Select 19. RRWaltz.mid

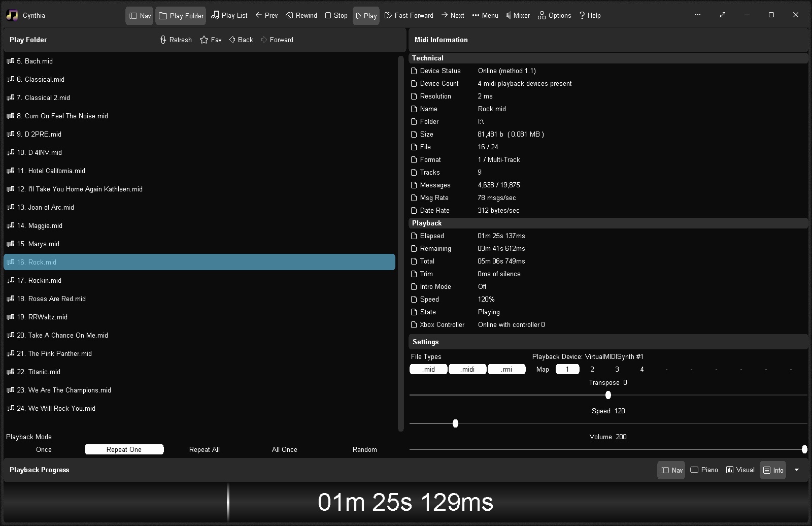199,317
